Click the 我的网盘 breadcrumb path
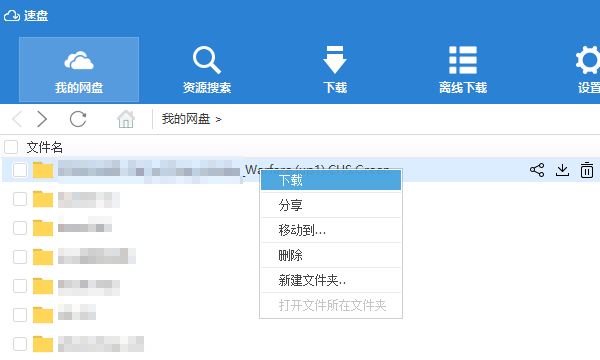The image size is (600, 360). click(186, 119)
